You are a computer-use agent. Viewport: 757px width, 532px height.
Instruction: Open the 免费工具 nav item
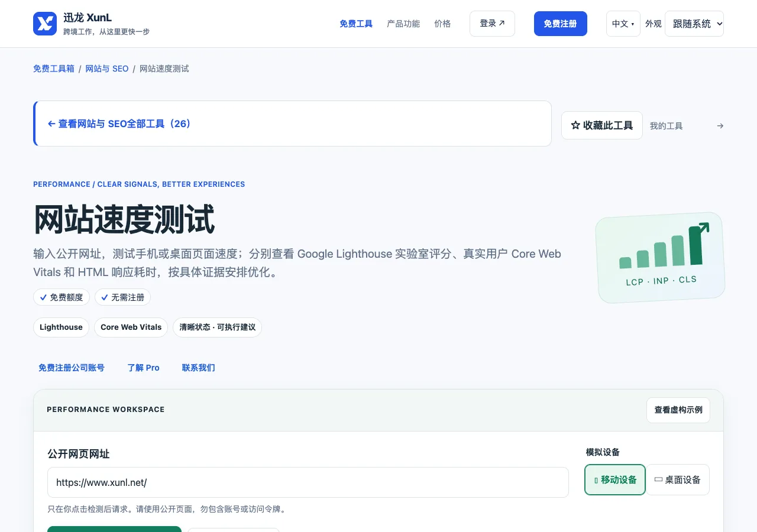(x=356, y=24)
